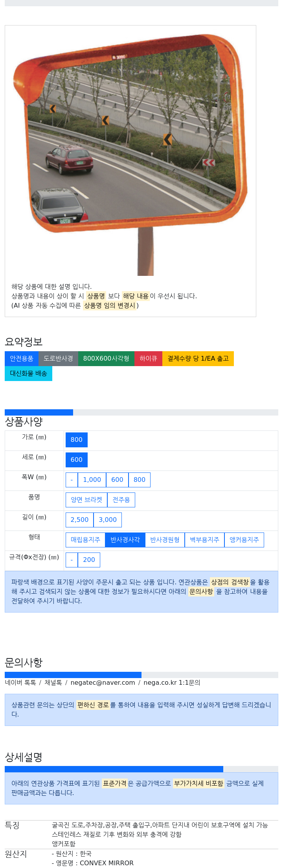Select 200 in the 규격 row
The image size is (283, 868).
point(89,560)
